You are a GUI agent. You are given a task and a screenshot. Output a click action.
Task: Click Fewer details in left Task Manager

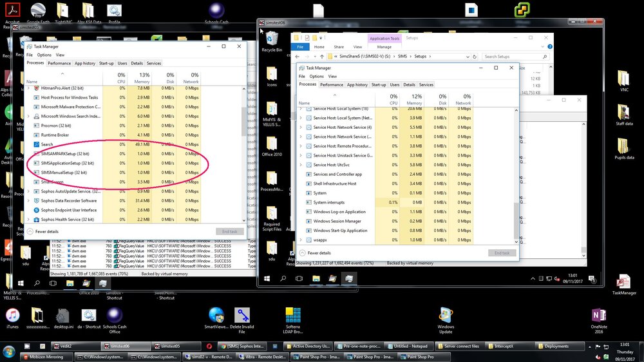click(43, 231)
